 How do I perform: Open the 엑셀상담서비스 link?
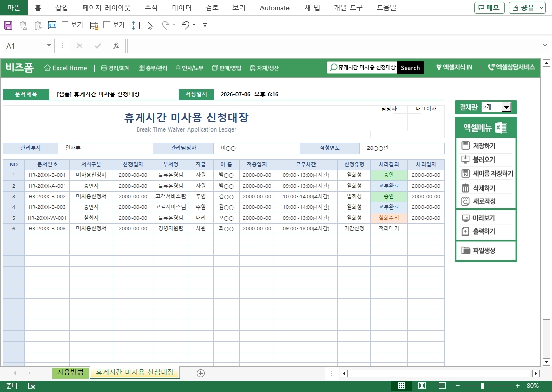[x=512, y=67]
